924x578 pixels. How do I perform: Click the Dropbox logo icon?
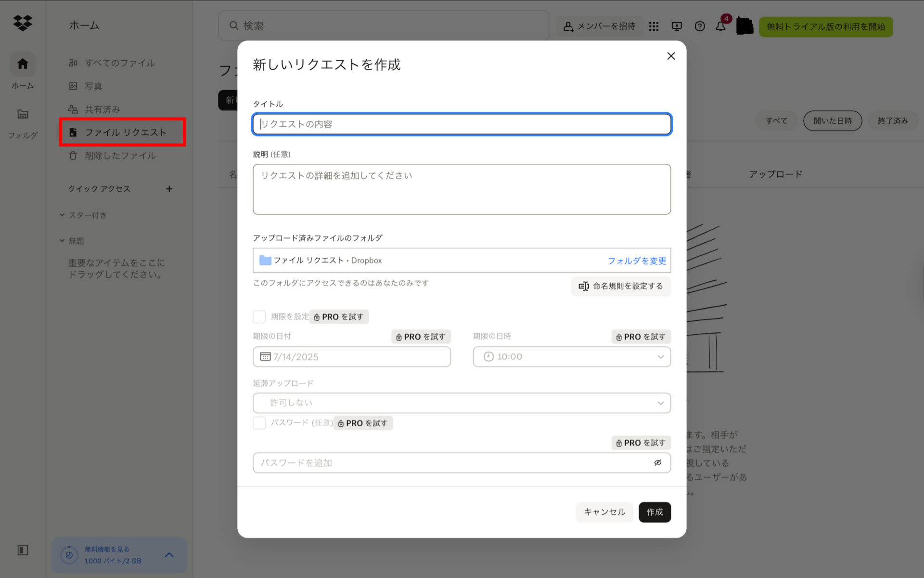click(23, 23)
